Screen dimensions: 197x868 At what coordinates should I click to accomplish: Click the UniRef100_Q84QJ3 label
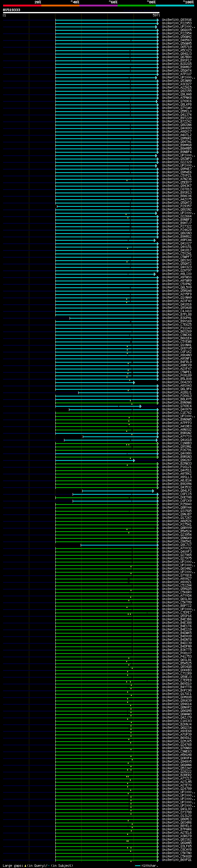(x=176, y=54)
